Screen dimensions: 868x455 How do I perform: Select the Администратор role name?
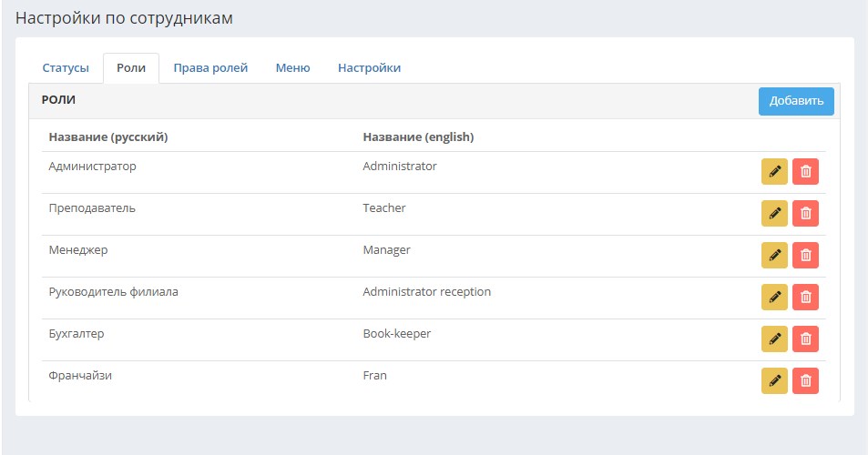click(x=92, y=167)
